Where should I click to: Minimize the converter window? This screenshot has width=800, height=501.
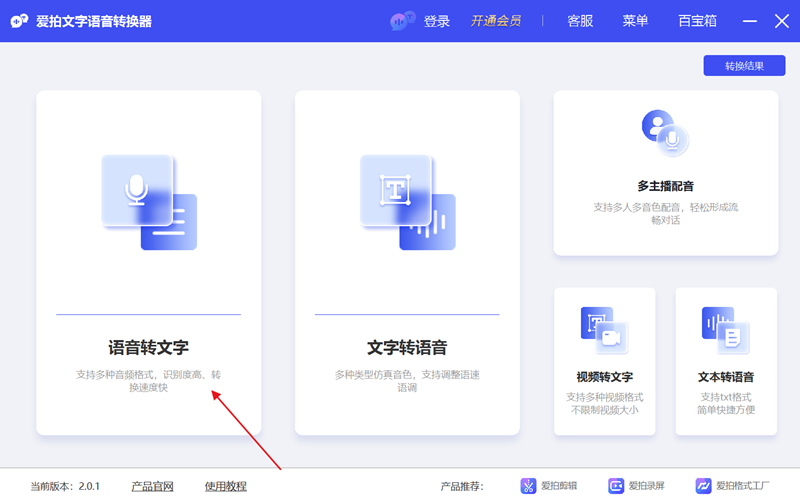click(x=749, y=21)
